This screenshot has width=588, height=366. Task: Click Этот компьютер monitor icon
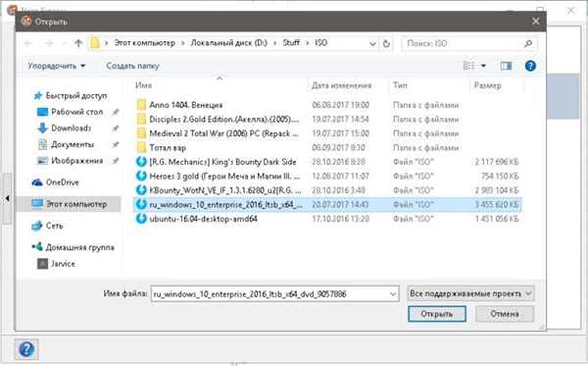tap(37, 204)
